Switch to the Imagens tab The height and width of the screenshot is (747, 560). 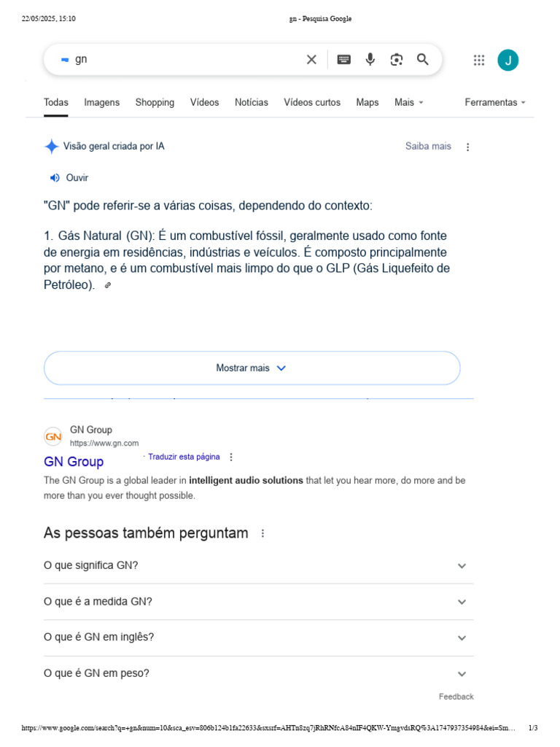pos(102,103)
